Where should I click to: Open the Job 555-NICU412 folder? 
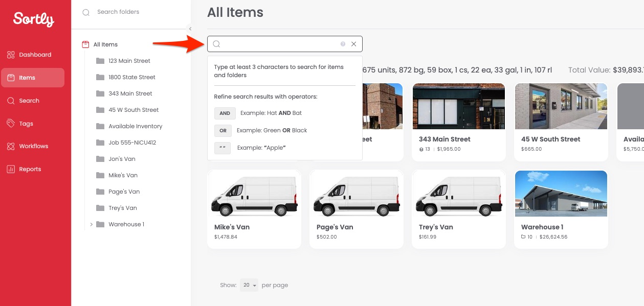coord(132,143)
